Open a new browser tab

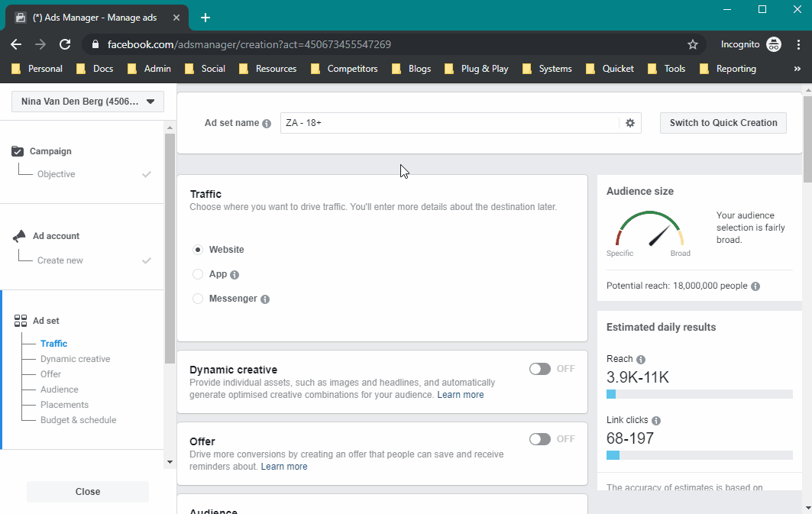(x=205, y=18)
